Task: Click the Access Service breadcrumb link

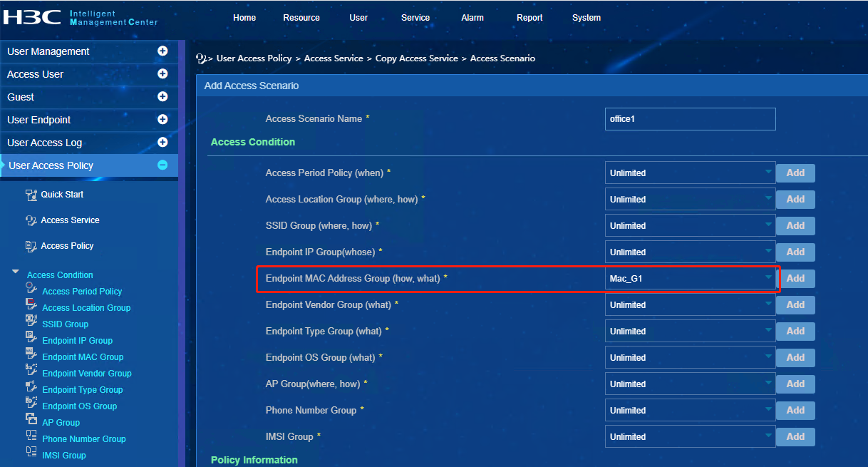Action: tap(334, 58)
